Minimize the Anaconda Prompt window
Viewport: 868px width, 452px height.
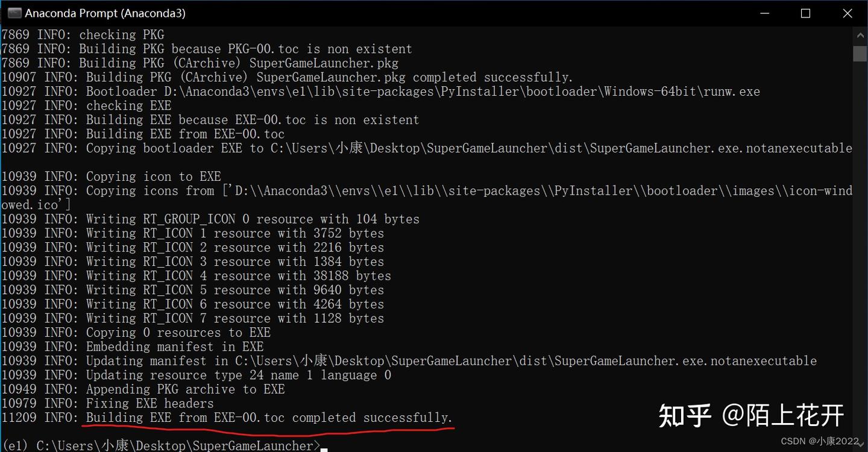click(x=764, y=13)
